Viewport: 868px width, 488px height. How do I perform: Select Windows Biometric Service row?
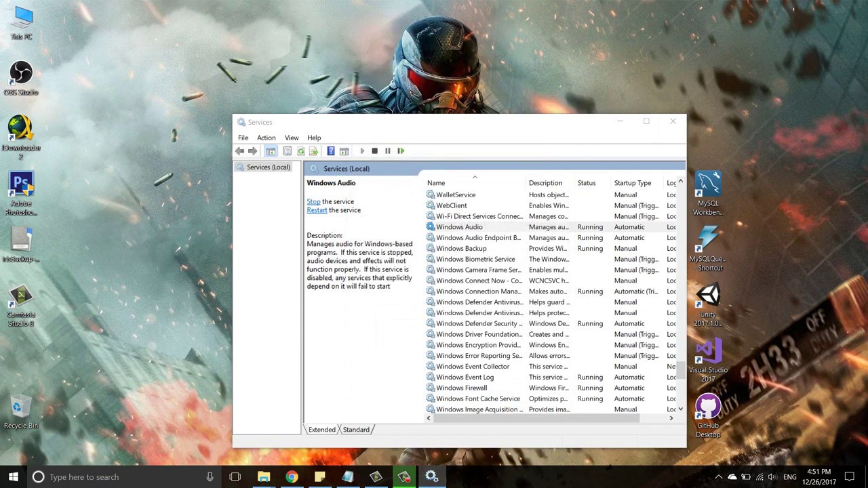[x=551, y=259]
